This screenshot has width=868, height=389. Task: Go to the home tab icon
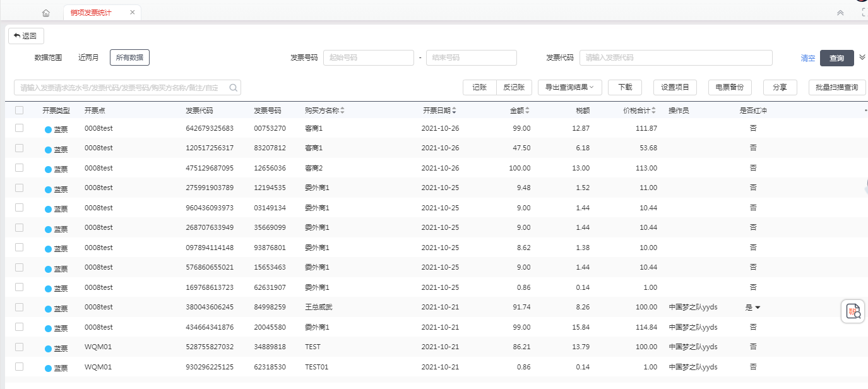tap(45, 13)
